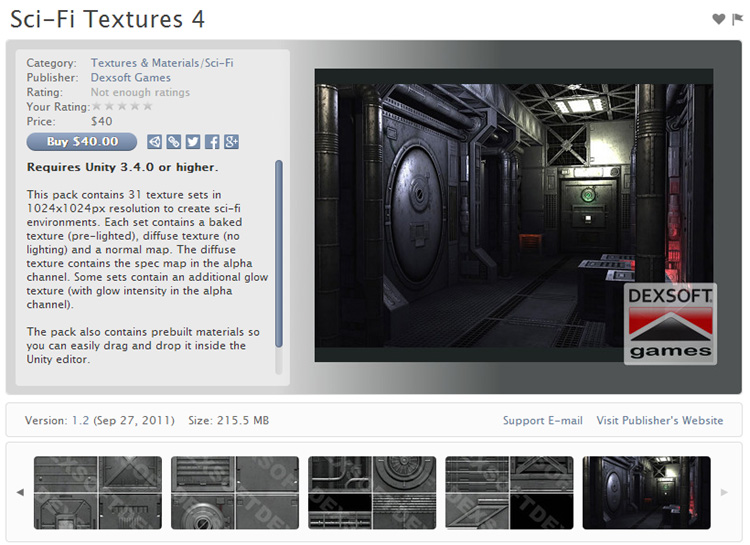
Task: Share on Facebook icon
Action: tap(212, 142)
